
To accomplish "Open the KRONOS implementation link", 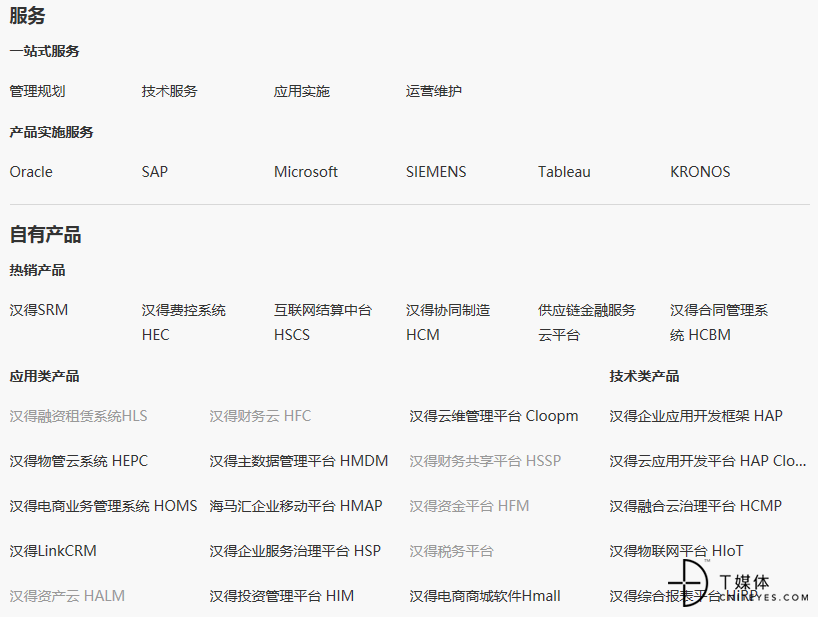I will pos(700,172).
